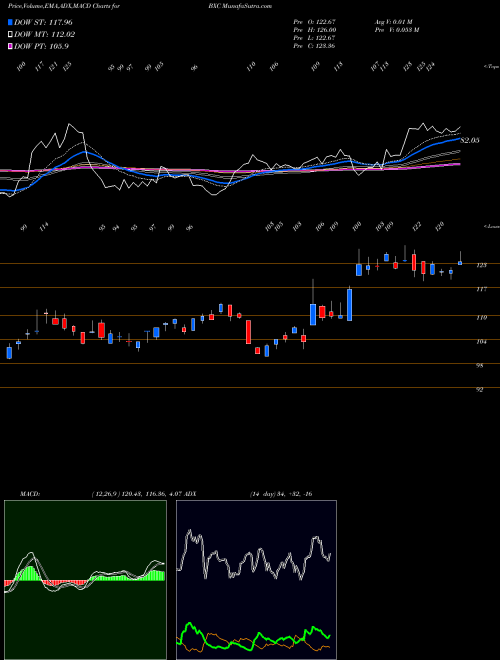Image resolution: width=500 pixels, height=660 pixels.
Task: Click the magenta DOW PT legend swatch
Action: [11, 46]
